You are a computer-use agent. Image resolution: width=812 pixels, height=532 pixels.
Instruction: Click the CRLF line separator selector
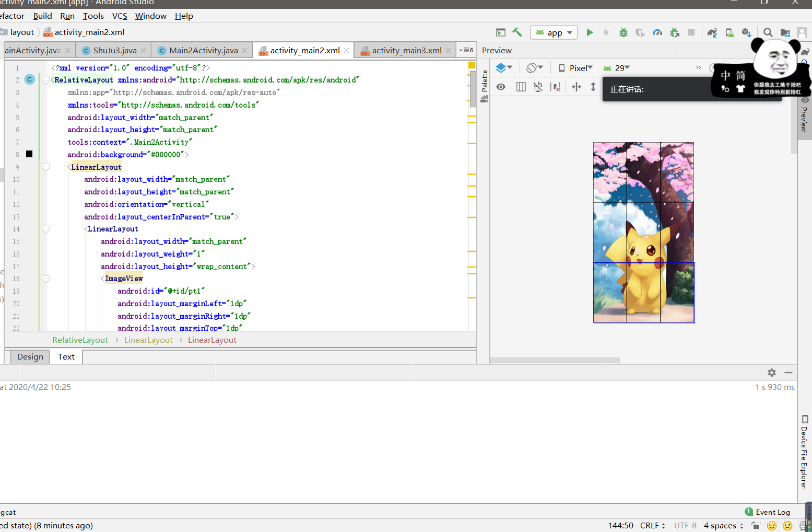(x=652, y=526)
